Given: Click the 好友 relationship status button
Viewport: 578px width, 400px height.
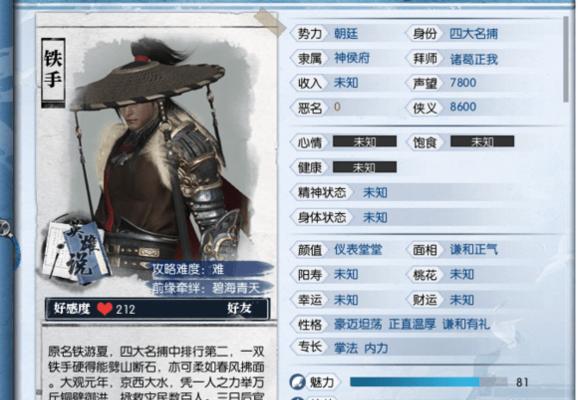Looking at the screenshot, I should point(239,308).
